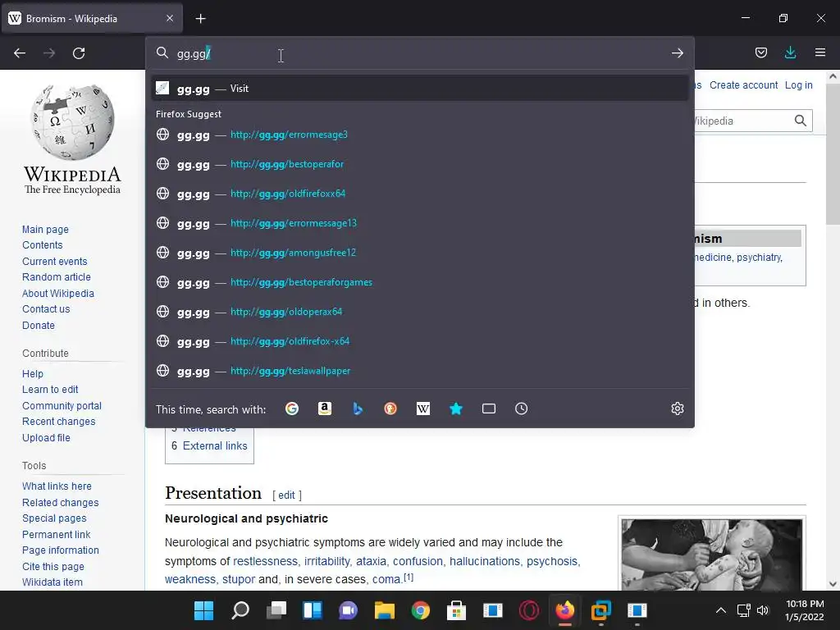Open the Contents sidebar link
The height and width of the screenshot is (630, 840).
[43, 244]
